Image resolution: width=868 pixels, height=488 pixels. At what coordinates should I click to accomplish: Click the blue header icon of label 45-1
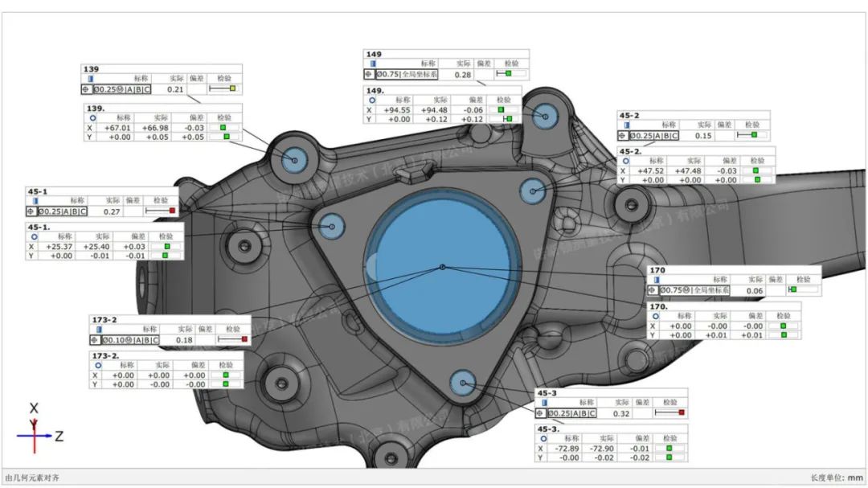point(35,201)
